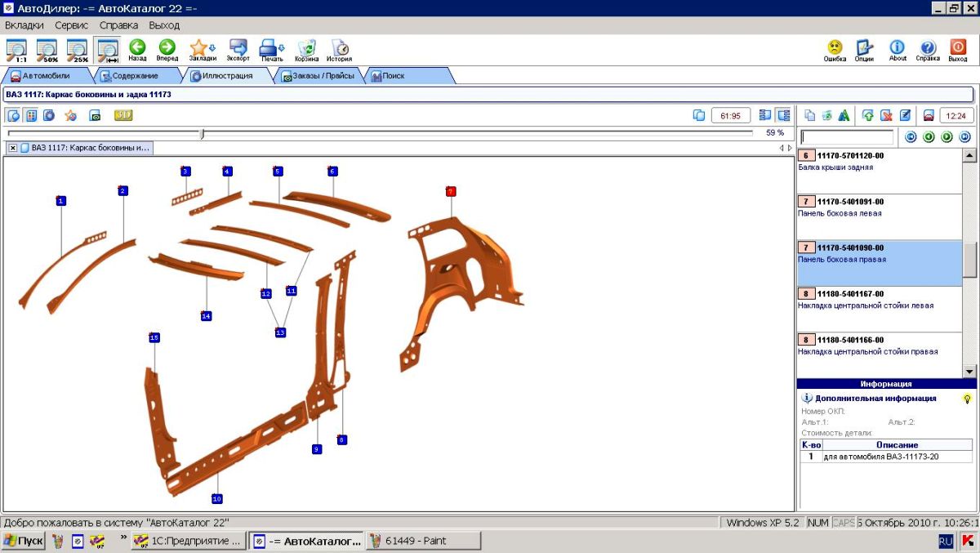This screenshot has width=980, height=553.
Task: Click the green-eye icon in illustration toolbar
Action: [95, 115]
